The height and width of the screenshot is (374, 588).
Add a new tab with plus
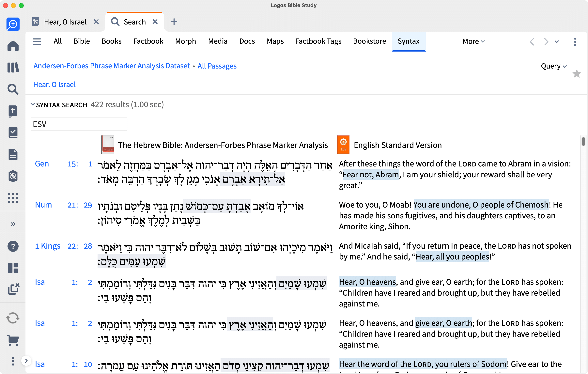tap(174, 22)
